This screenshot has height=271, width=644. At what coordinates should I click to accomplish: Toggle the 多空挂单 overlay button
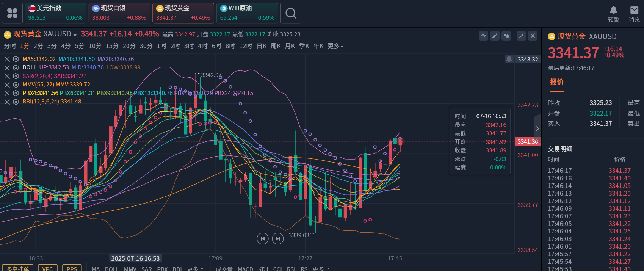point(17,268)
